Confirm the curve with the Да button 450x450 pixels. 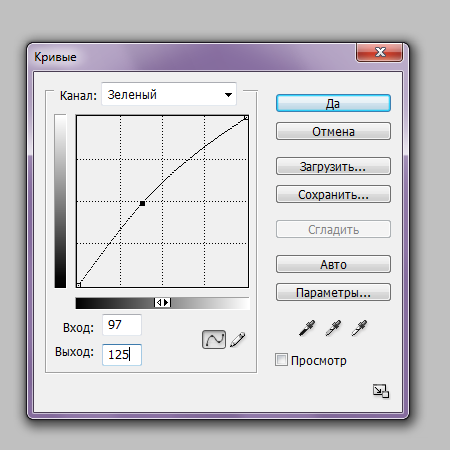[333, 103]
